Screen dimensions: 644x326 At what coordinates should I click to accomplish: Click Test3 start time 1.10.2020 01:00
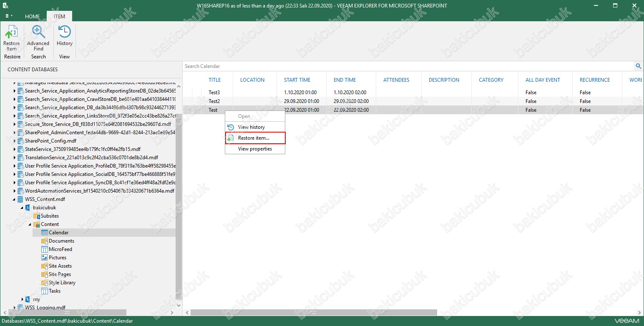click(300, 93)
